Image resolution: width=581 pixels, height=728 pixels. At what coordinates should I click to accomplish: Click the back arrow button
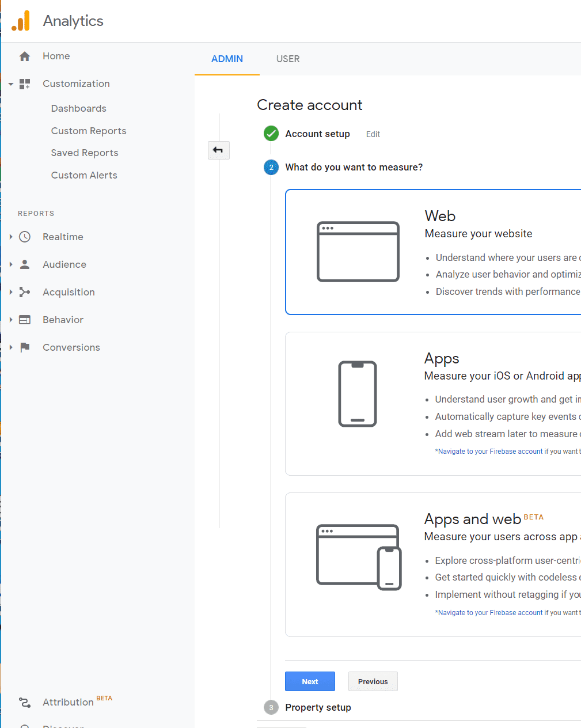tap(218, 150)
